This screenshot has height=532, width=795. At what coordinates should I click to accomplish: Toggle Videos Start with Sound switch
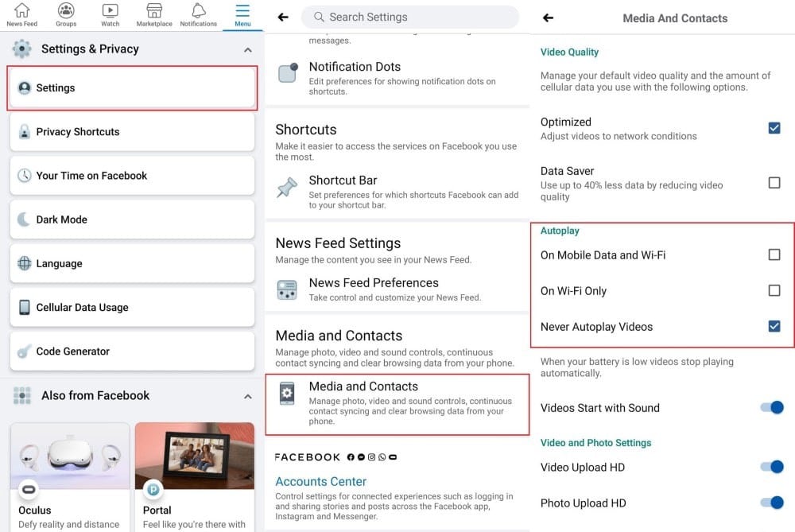[x=772, y=407]
